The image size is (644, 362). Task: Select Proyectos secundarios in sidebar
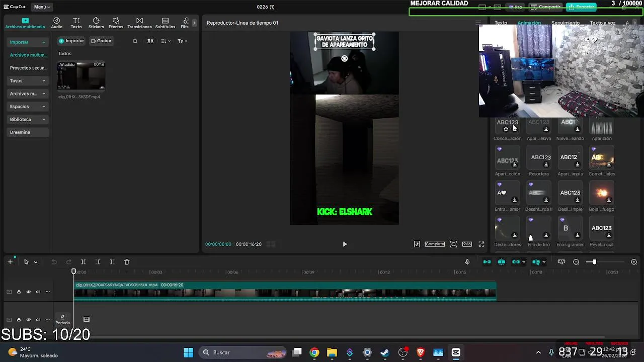29,68
